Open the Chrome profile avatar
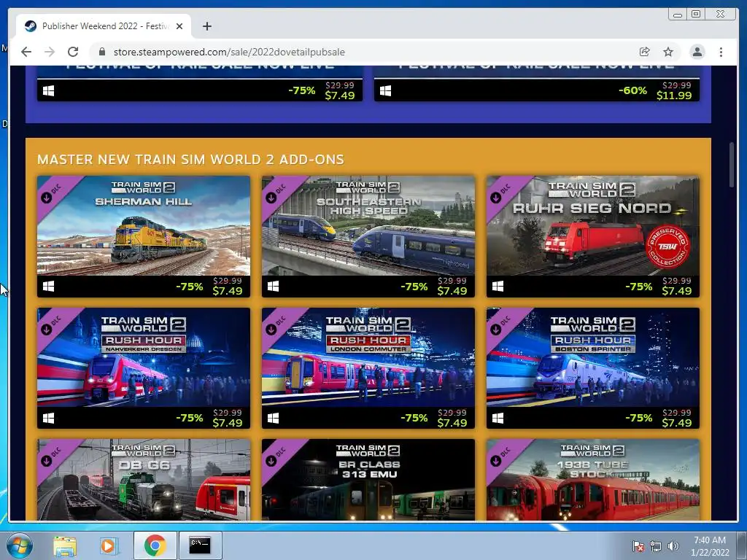This screenshot has height=560, width=747. [697, 52]
